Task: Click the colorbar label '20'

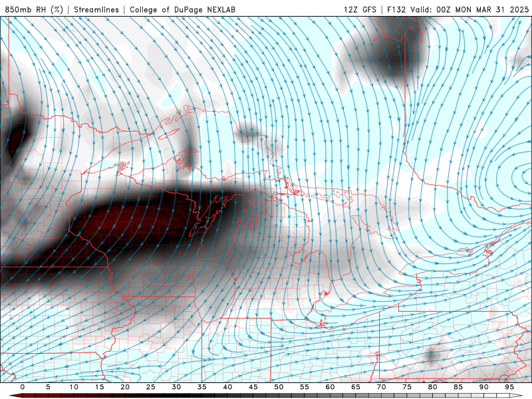Action: pos(125,387)
